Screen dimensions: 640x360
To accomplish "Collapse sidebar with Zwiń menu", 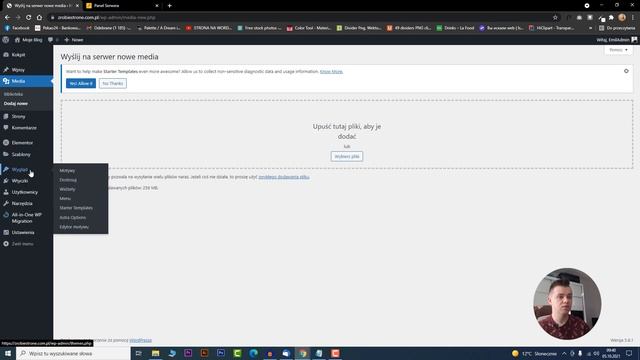I will (x=22, y=244).
